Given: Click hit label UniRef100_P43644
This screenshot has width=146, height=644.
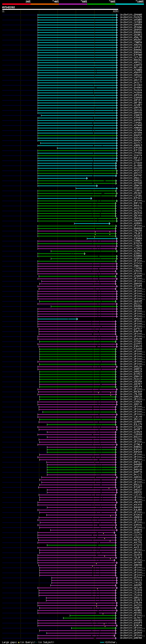Looking at the screenshot, I should coord(131,93).
